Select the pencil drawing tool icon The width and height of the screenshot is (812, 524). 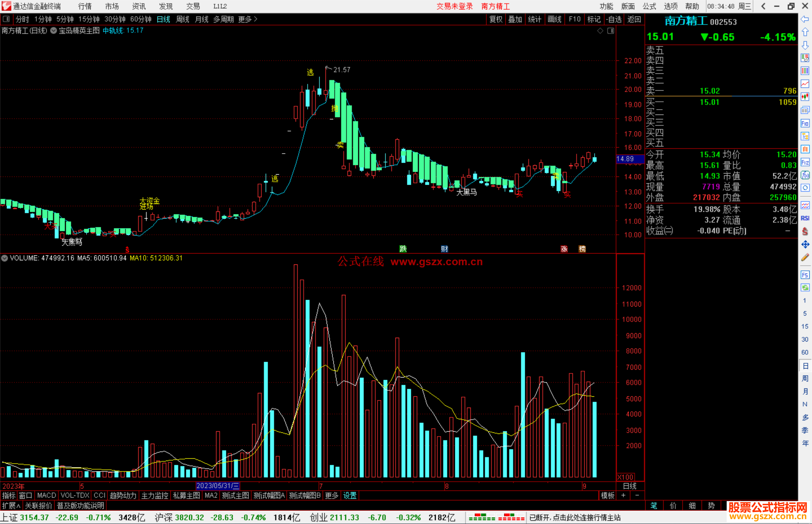tap(805, 257)
